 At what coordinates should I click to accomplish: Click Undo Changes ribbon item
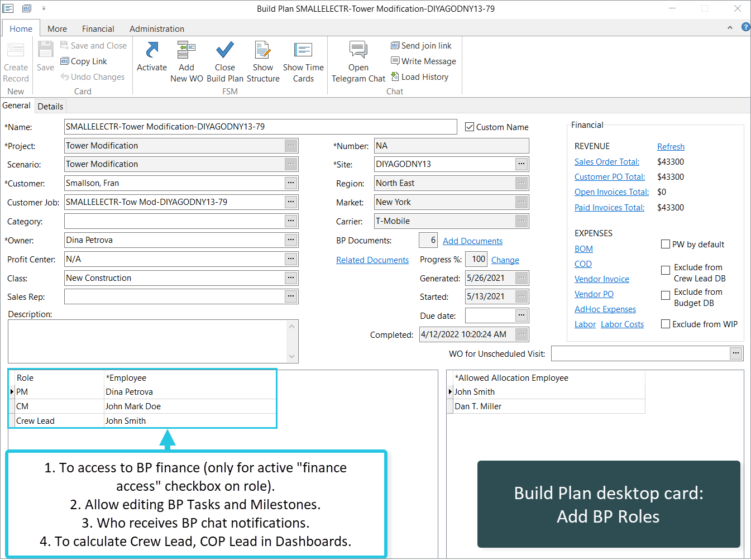coord(93,77)
